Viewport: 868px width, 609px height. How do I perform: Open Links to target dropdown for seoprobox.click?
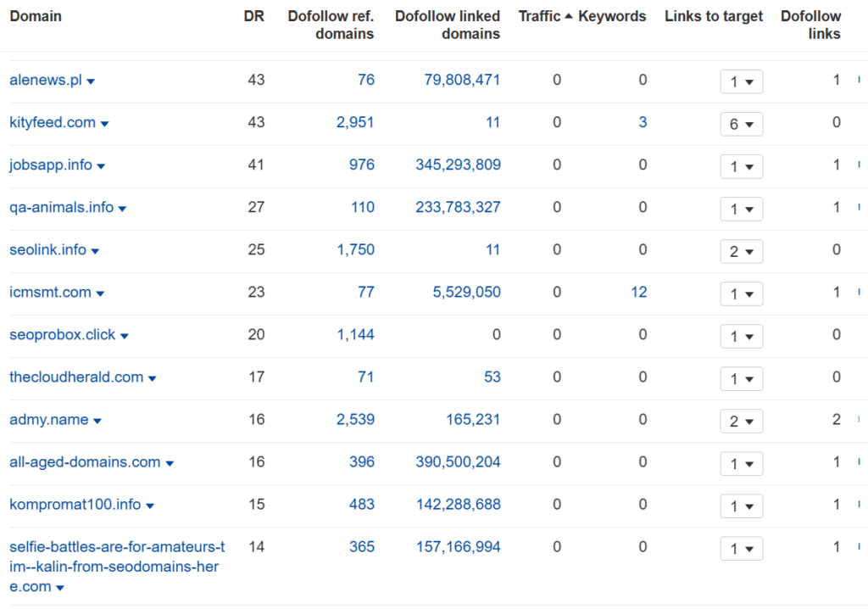741,337
